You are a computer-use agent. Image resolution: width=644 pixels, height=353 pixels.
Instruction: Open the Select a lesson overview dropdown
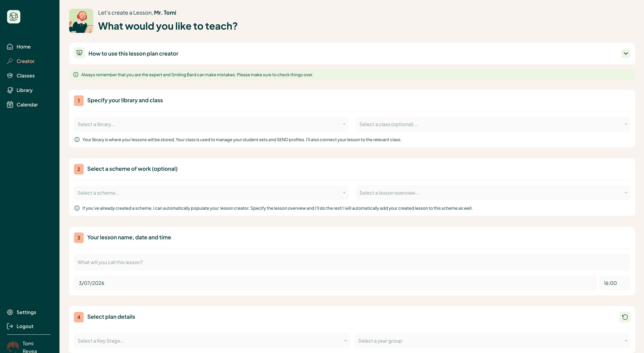pos(493,193)
